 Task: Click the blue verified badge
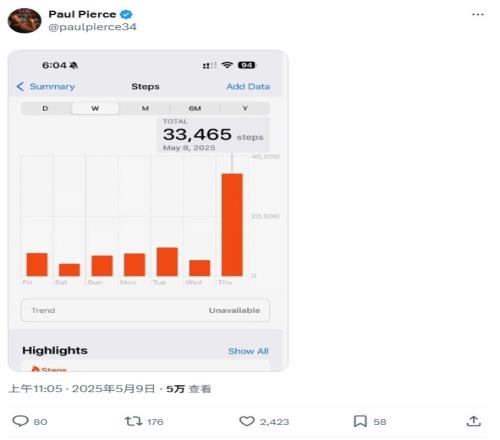(x=126, y=14)
